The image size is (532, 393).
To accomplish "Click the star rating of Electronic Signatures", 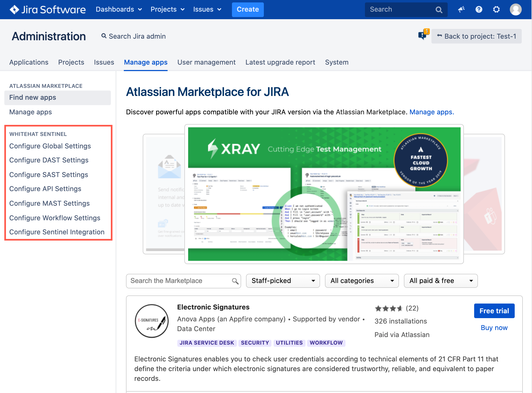I will 389,308.
